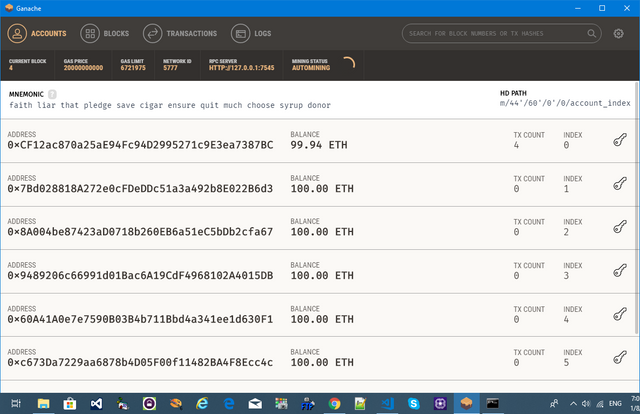
Task: Show private key for account index 2
Action: 620,227
